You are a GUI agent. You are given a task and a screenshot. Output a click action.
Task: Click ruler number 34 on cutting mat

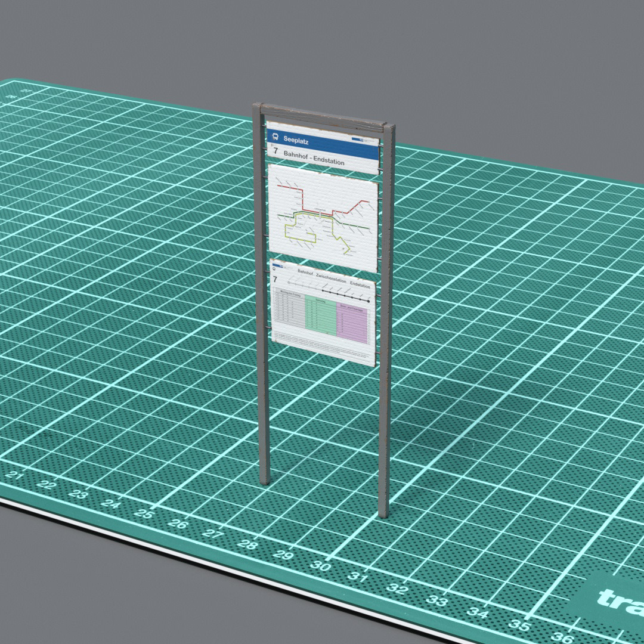[x=478, y=612]
